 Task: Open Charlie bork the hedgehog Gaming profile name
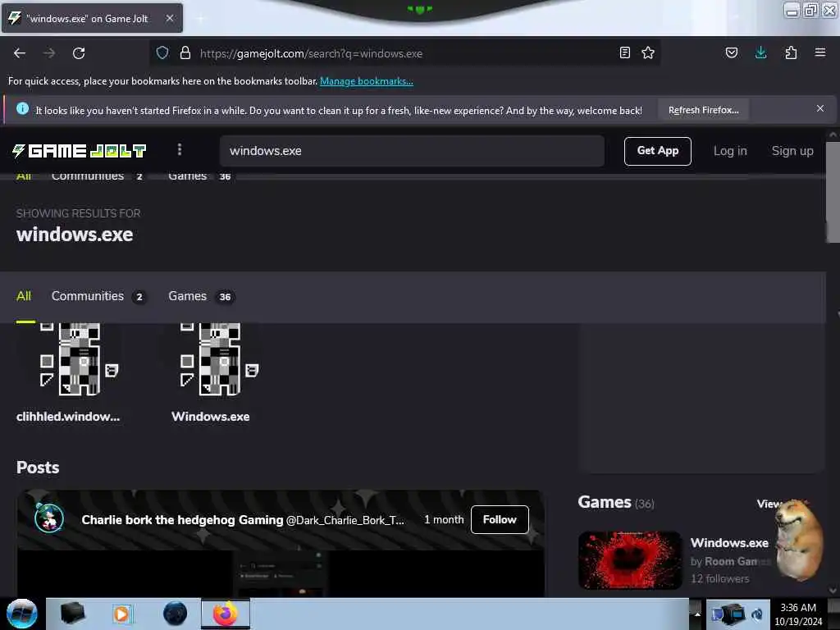182,519
